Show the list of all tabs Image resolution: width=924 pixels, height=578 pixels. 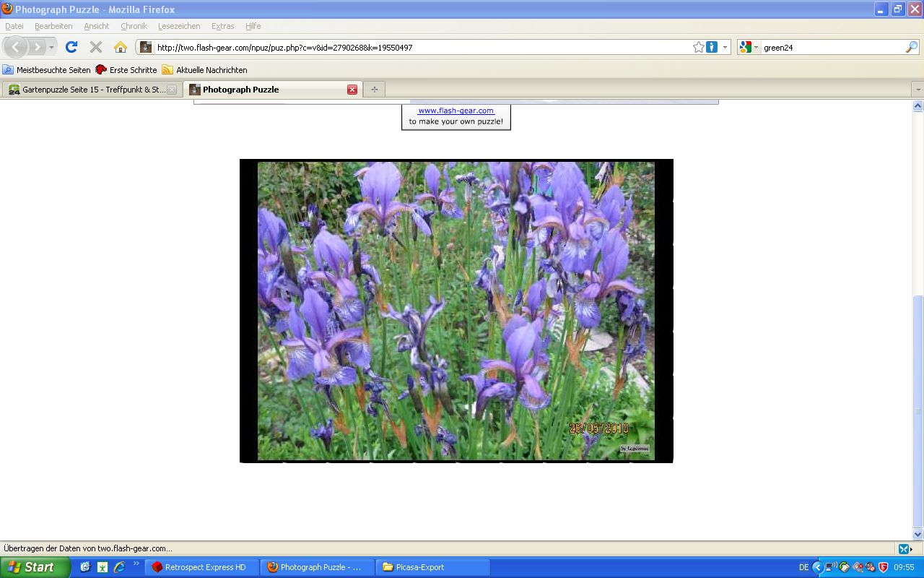point(918,90)
